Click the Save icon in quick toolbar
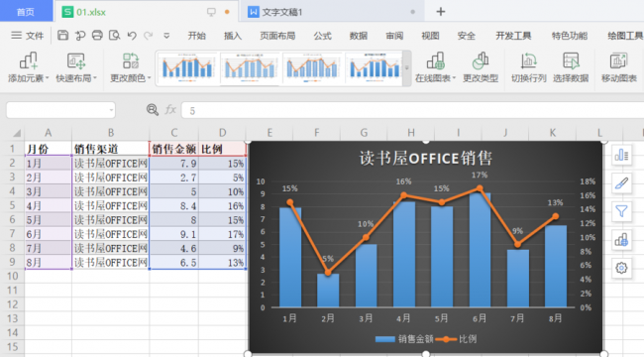The width and height of the screenshot is (644, 357). click(62, 36)
